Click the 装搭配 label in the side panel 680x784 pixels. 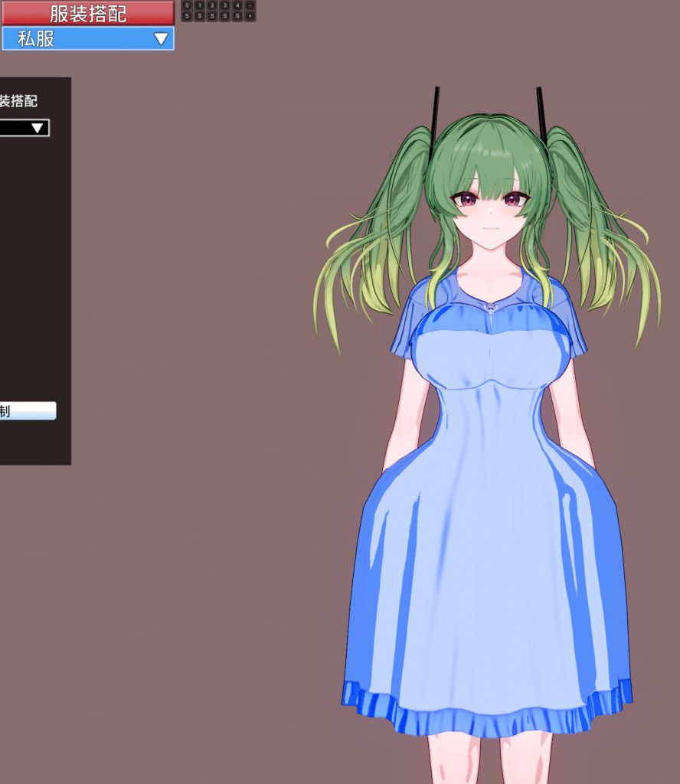(x=18, y=101)
